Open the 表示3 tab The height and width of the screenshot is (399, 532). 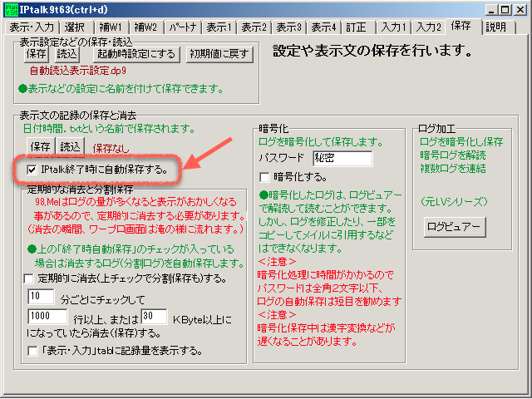pyautogui.click(x=288, y=27)
